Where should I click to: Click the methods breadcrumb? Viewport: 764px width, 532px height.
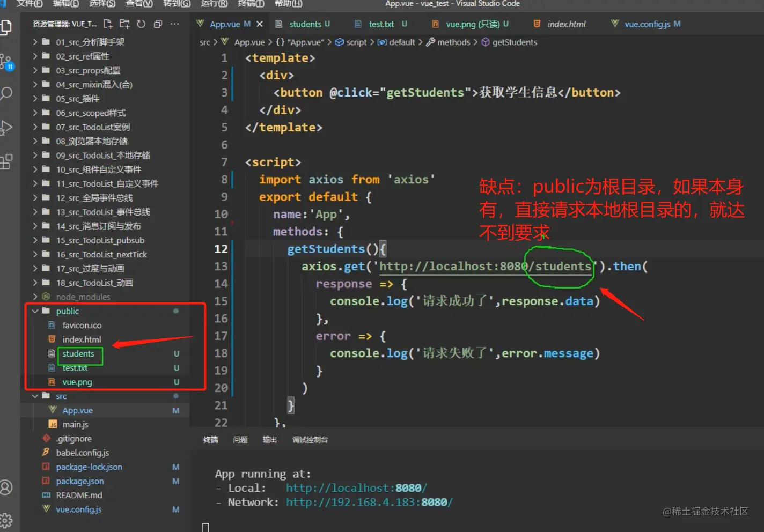click(448, 42)
